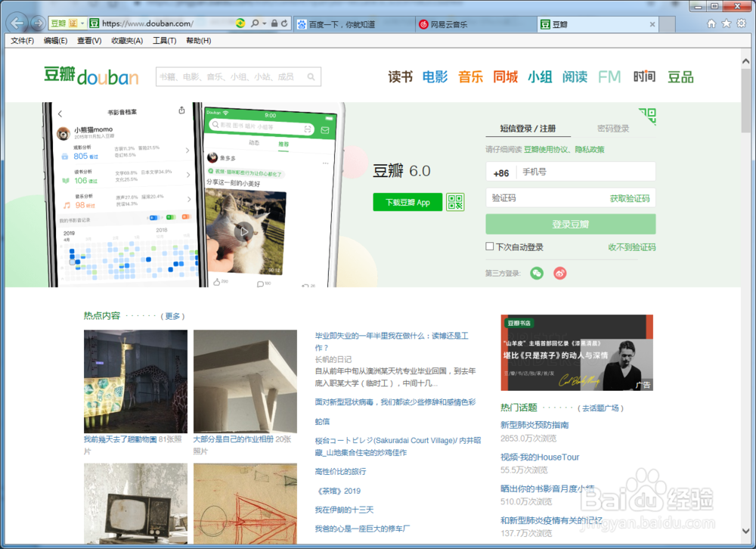Open 新型肺炎预防指南 topic
The image size is (756, 549).
point(534,425)
